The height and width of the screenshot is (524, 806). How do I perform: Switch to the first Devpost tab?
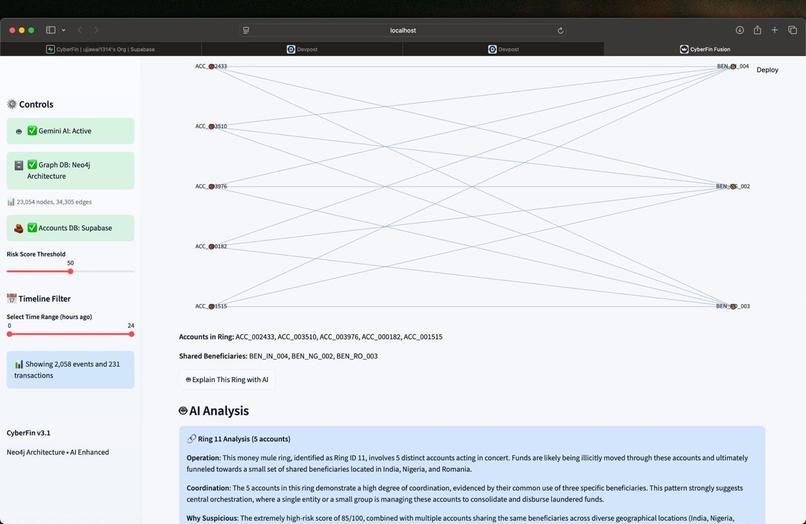(x=302, y=49)
